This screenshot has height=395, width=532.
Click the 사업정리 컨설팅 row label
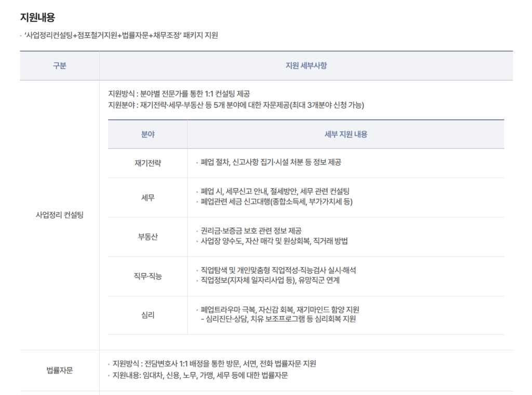click(x=59, y=215)
